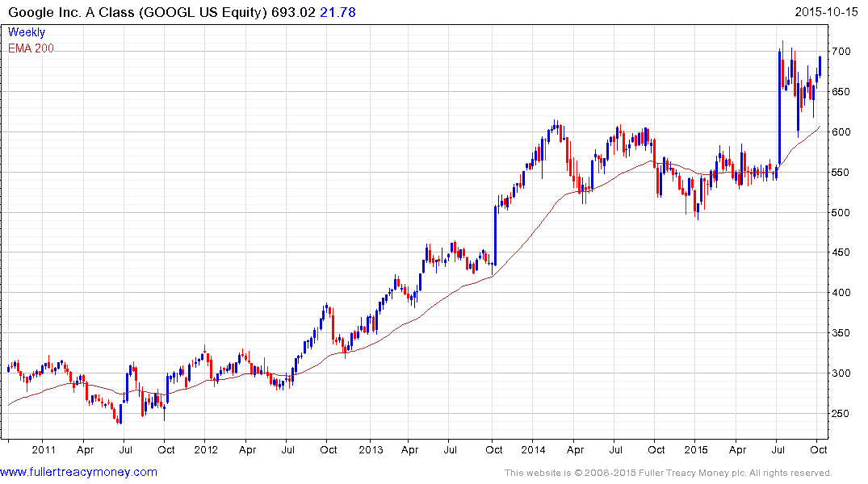The height and width of the screenshot is (484, 868).
Task: Click the 2013 year axis label
Action: (371, 449)
